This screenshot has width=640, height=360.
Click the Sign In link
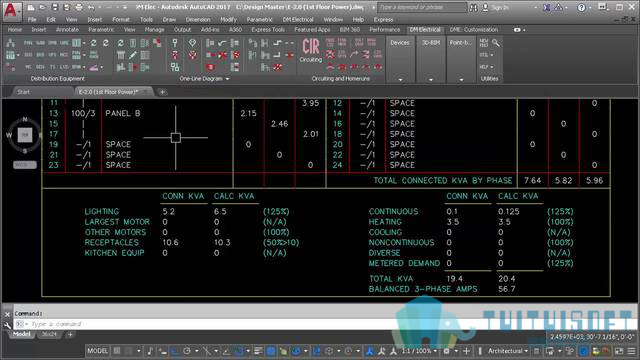click(x=500, y=7)
